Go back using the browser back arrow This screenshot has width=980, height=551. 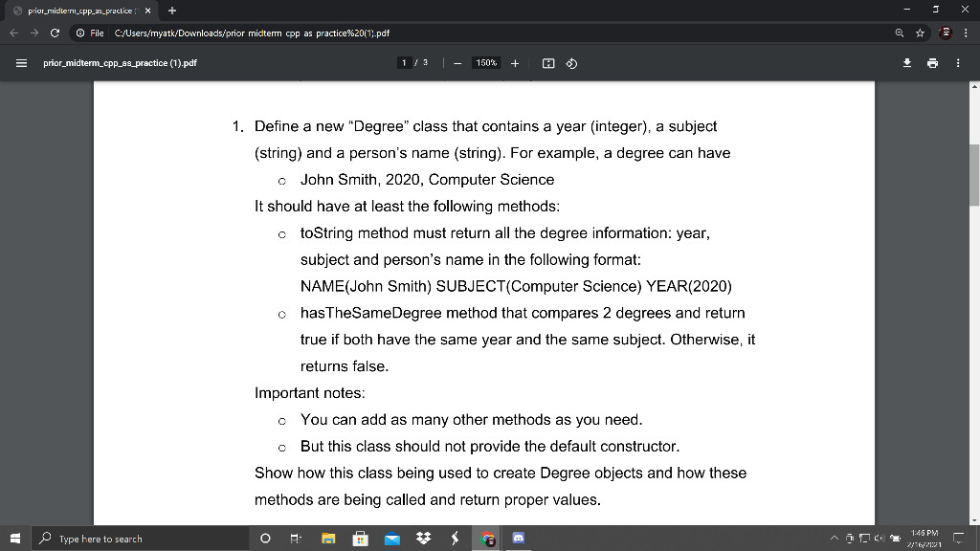click(x=11, y=30)
